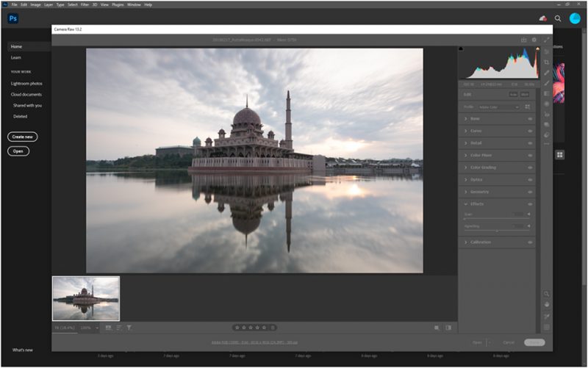Toggle the Optics panel eye icon

pyautogui.click(x=530, y=179)
